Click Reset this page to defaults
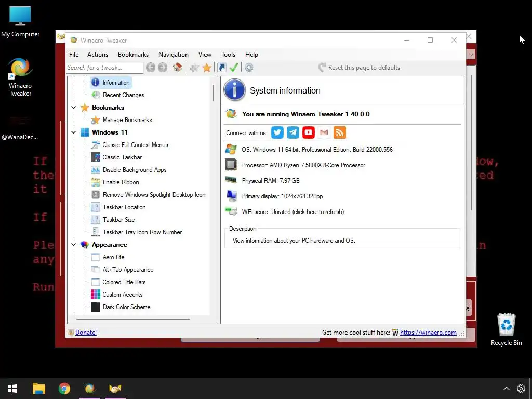Viewport: 532px width, 399px height. (x=359, y=68)
